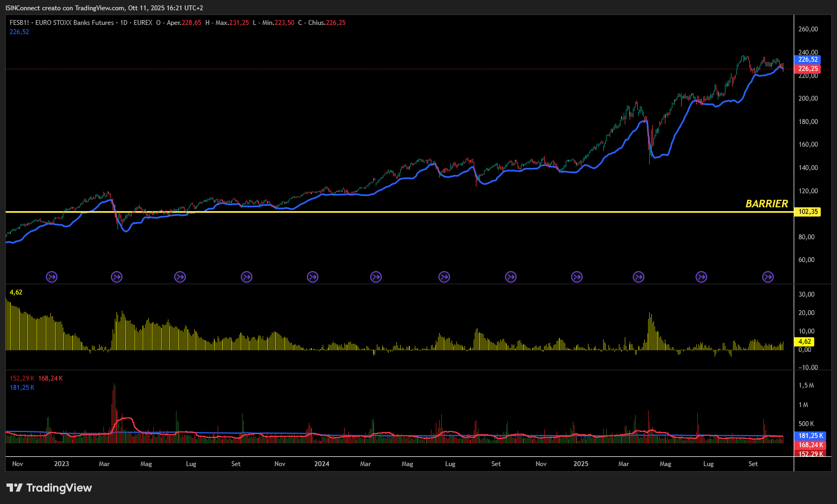This screenshot has width=837, height=504.
Task: Select the yellow 4,62 indicator legend value
Action: (16, 292)
